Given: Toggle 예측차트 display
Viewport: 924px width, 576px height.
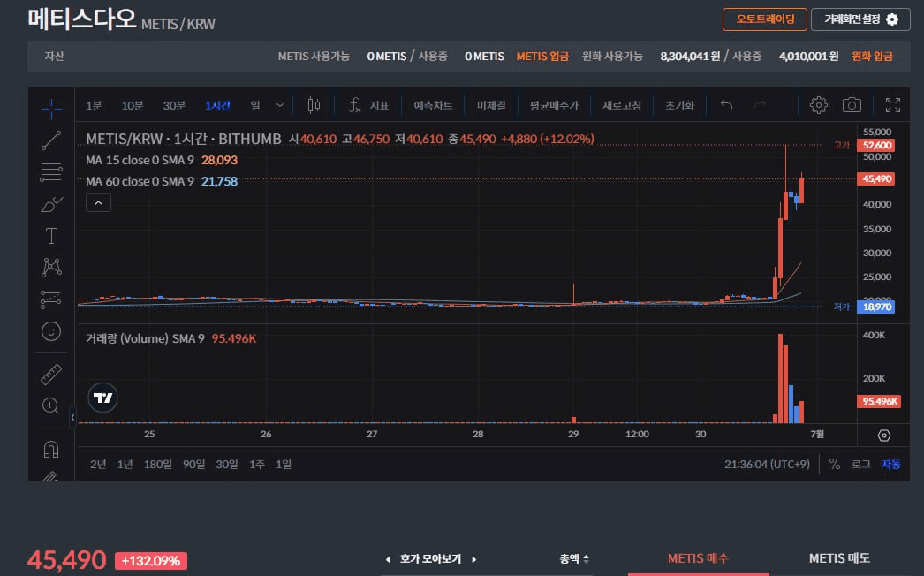Looking at the screenshot, I should [433, 105].
